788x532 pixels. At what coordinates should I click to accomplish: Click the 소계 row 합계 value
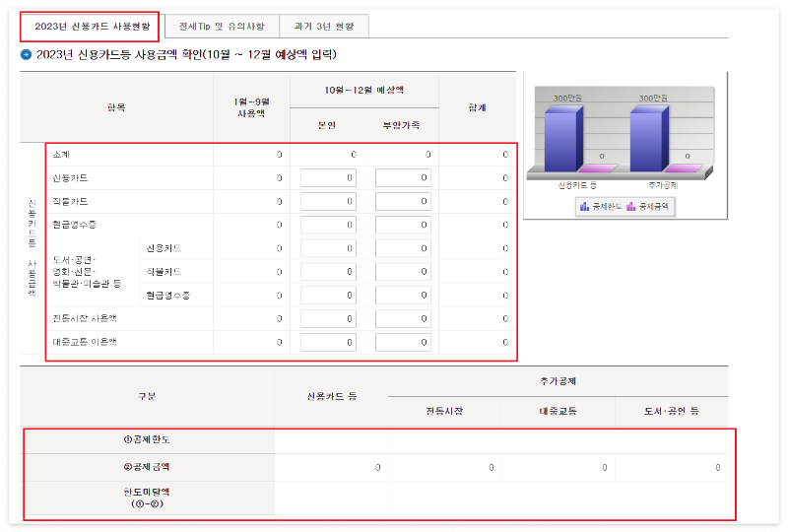(505, 155)
